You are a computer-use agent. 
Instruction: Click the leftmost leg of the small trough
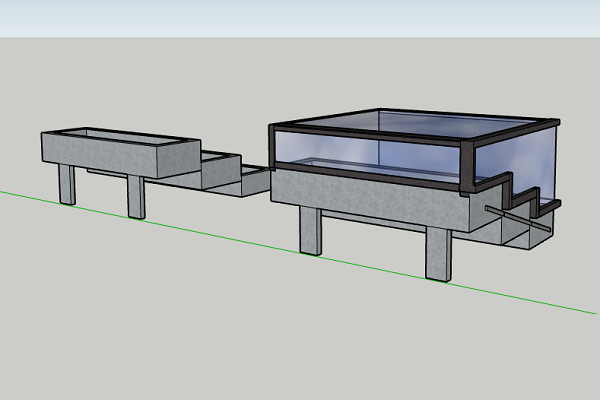click(x=67, y=184)
